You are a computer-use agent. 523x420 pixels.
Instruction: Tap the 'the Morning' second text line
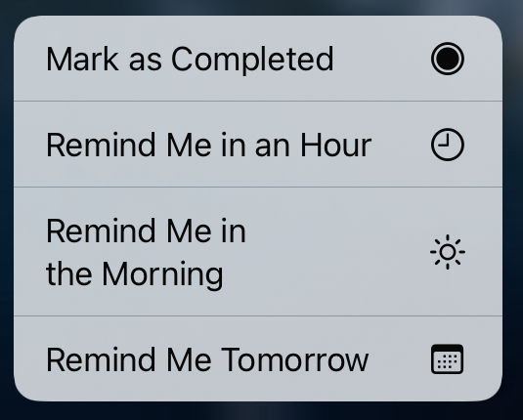(135, 274)
